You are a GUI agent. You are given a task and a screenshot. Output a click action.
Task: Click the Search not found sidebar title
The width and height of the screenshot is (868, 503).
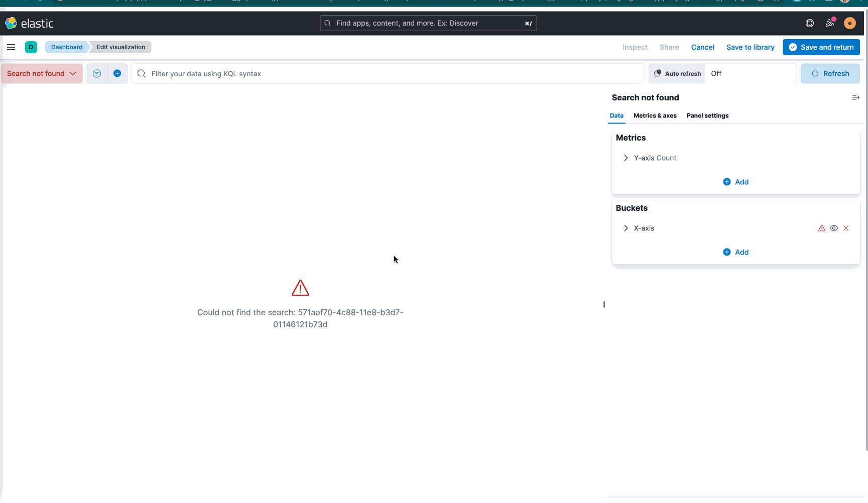tap(645, 97)
